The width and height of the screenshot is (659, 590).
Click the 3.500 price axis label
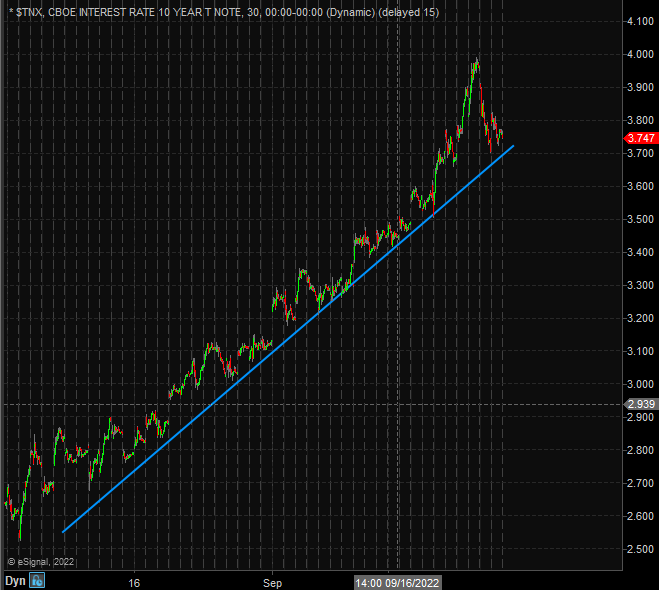(x=641, y=219)
